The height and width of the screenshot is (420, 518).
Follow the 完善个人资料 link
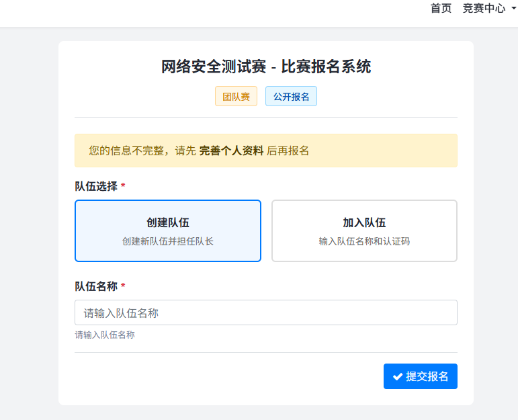pyautogui.click(x=231, y=151)
